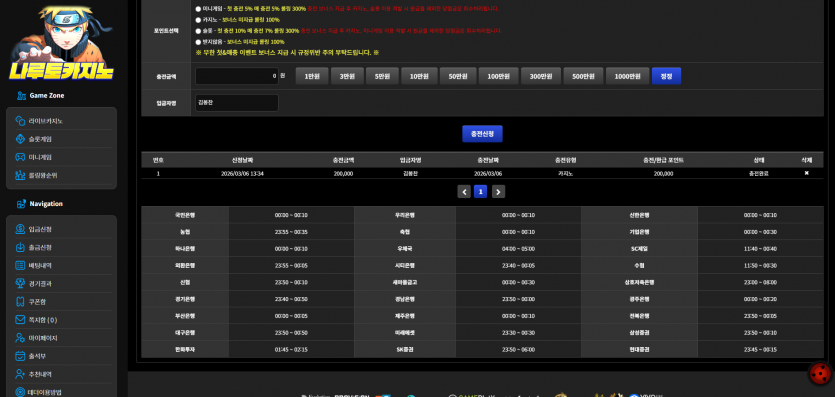Click the blue 정정 reset button
The width and height of the screenshot is (835, 397).
[666, 76]
